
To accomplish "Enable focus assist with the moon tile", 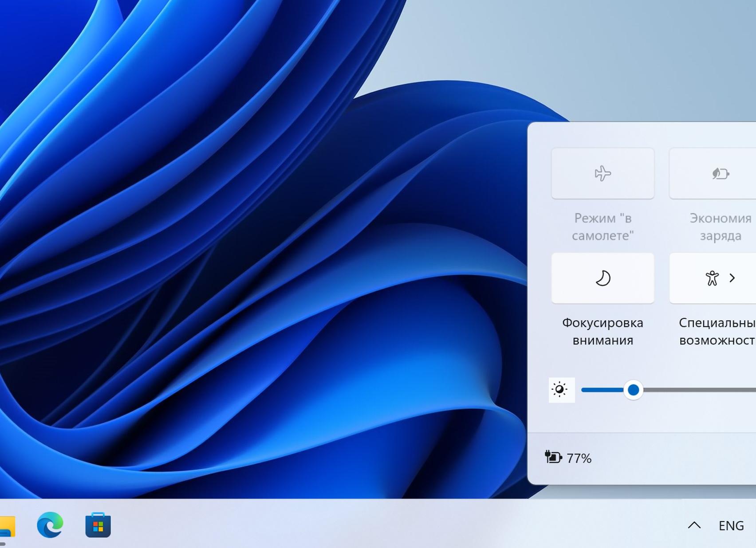I will tap(602, 278).
